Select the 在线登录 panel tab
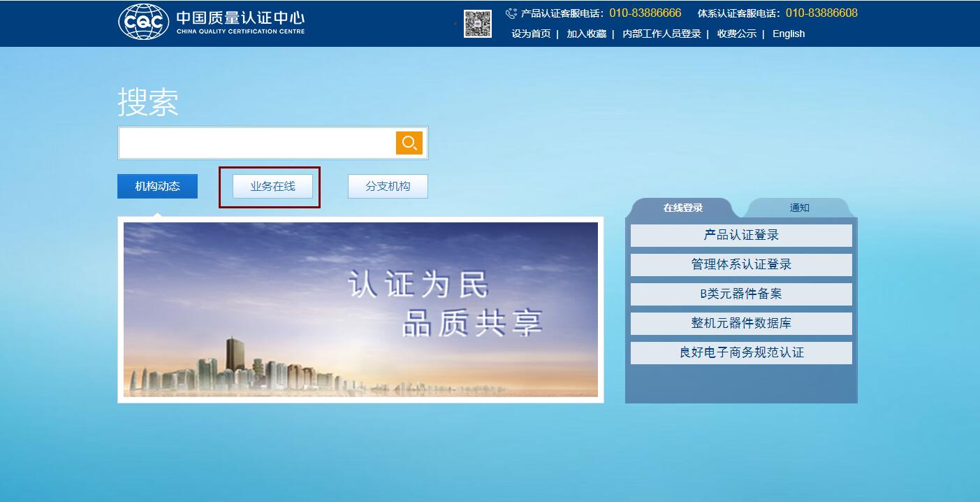 (x=682, y=208)
